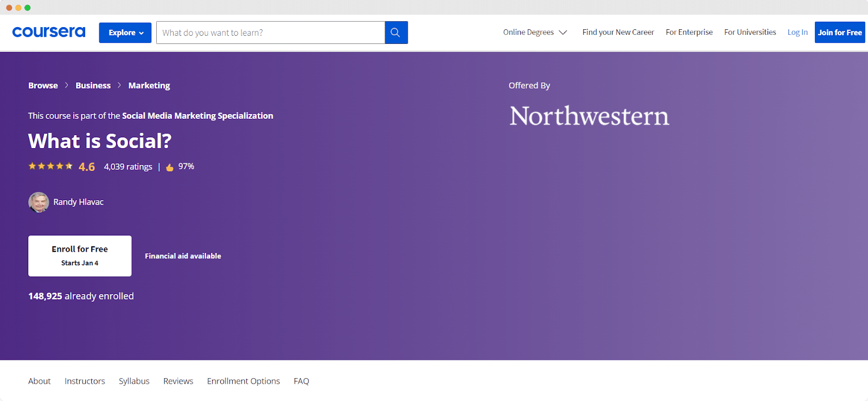Viewport: 868px width, 401px height.
Task: Click the search magnifier button
Action: (396, 33)
